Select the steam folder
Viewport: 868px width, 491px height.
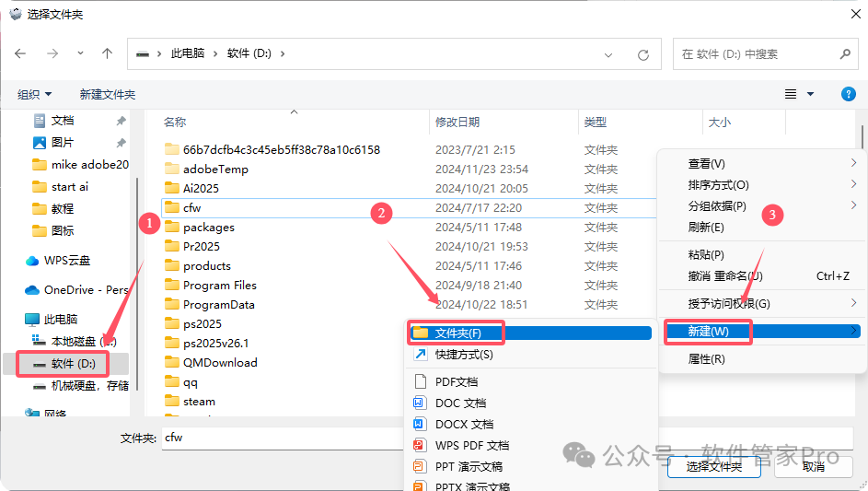click(200, 402)
